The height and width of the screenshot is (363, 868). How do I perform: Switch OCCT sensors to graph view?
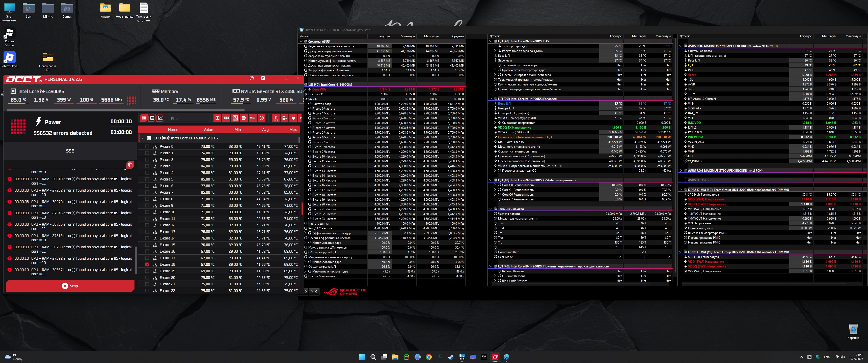pos(161,118)
